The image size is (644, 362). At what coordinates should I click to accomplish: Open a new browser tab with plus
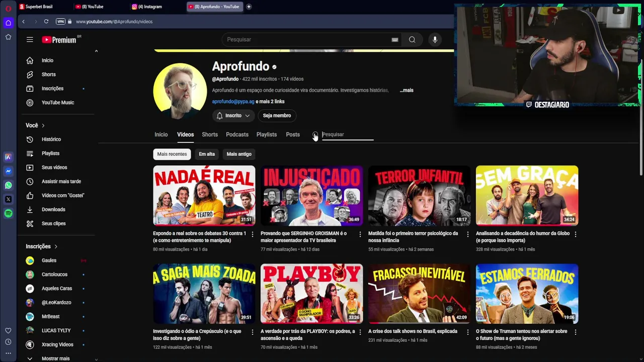pyautogui.click(x=249, y=7)
